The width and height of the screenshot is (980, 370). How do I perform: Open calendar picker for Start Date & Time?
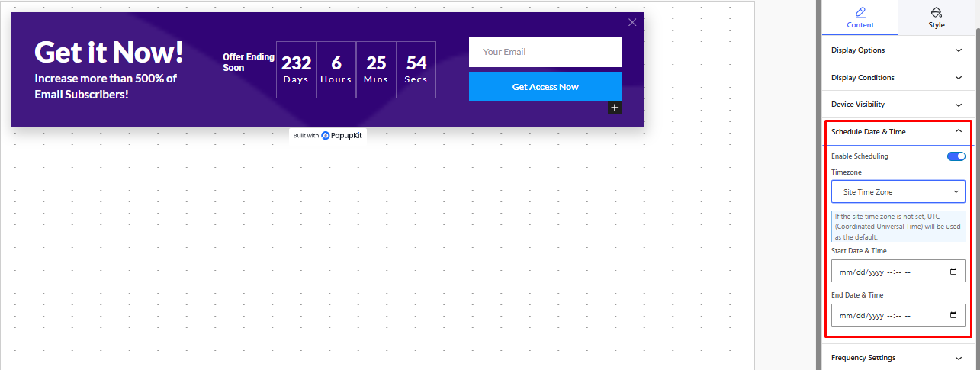tap(953, 271)
